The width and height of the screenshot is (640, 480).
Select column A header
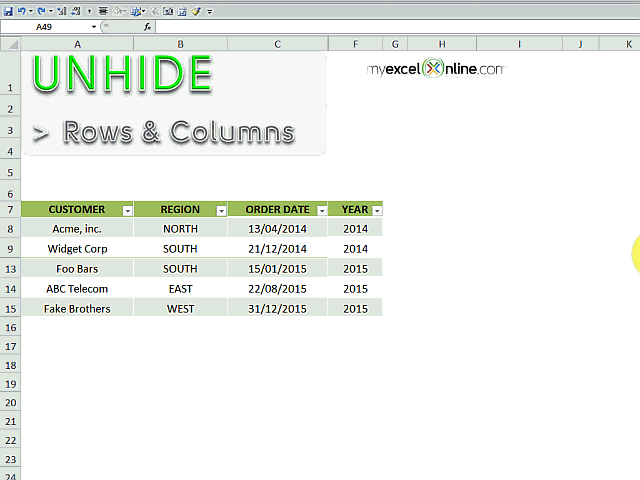click(77, 44)
